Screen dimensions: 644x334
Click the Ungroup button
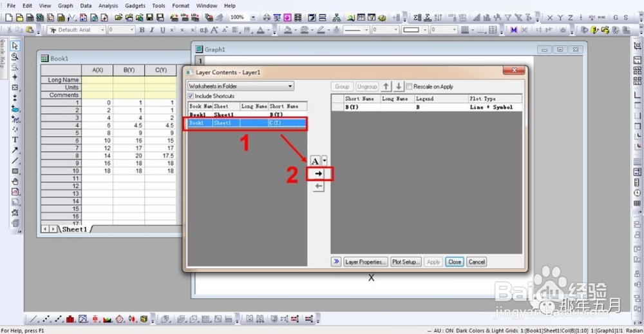pyautogui.click(x=367, y=86)
